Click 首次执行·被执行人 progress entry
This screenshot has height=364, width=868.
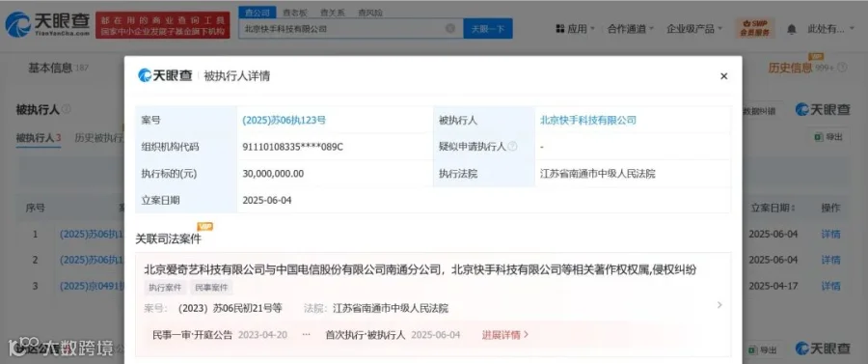[366, 335]
